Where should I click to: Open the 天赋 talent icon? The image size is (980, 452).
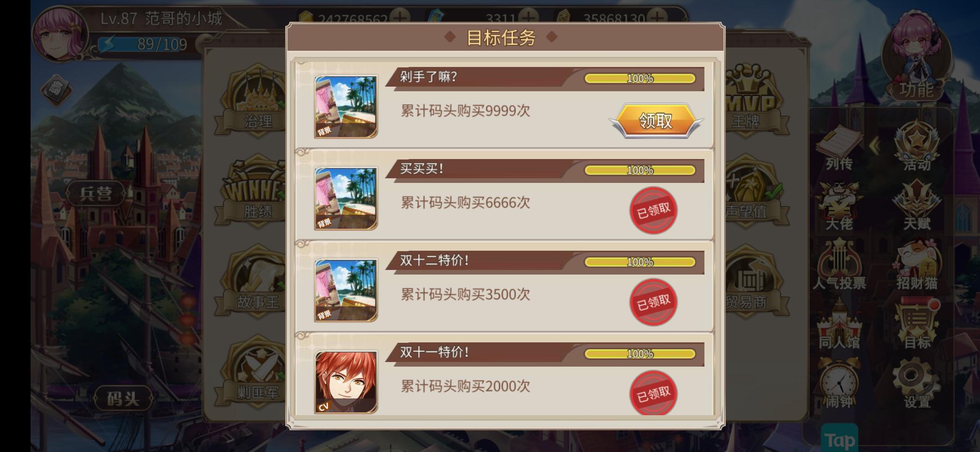[x=917, y=206]
